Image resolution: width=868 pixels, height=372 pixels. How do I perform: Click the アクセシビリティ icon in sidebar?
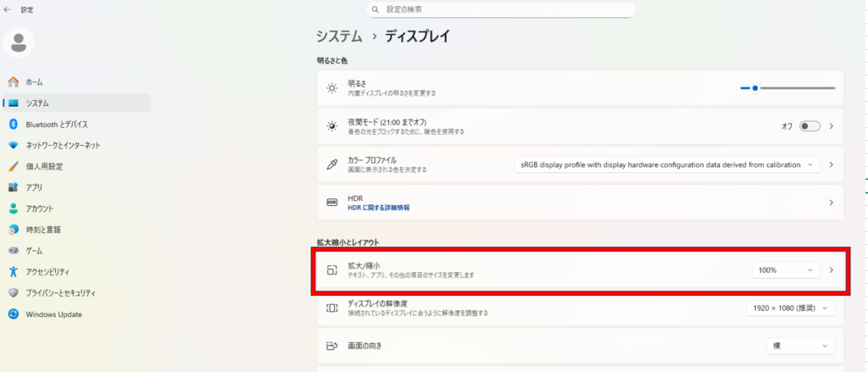(13, 272)
